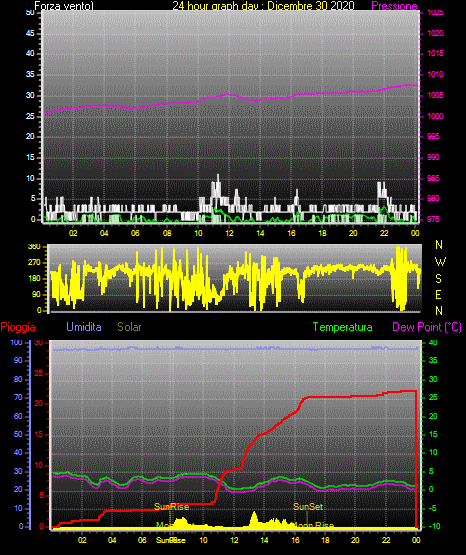Click 990 on the pressure axis
Screen dimensions: 466x555
tap(433, 157)
